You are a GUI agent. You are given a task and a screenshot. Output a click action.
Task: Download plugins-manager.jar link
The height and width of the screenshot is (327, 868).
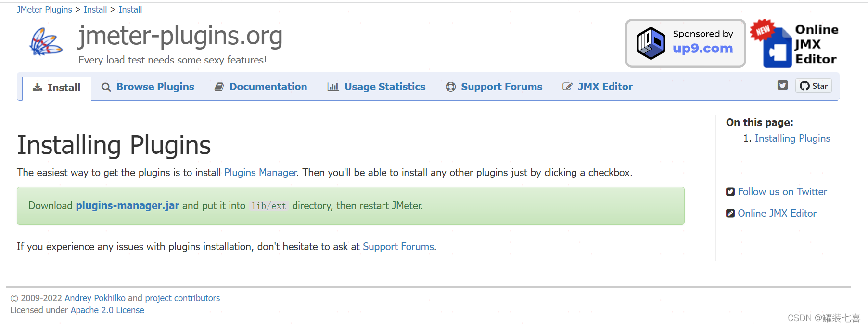128,206
